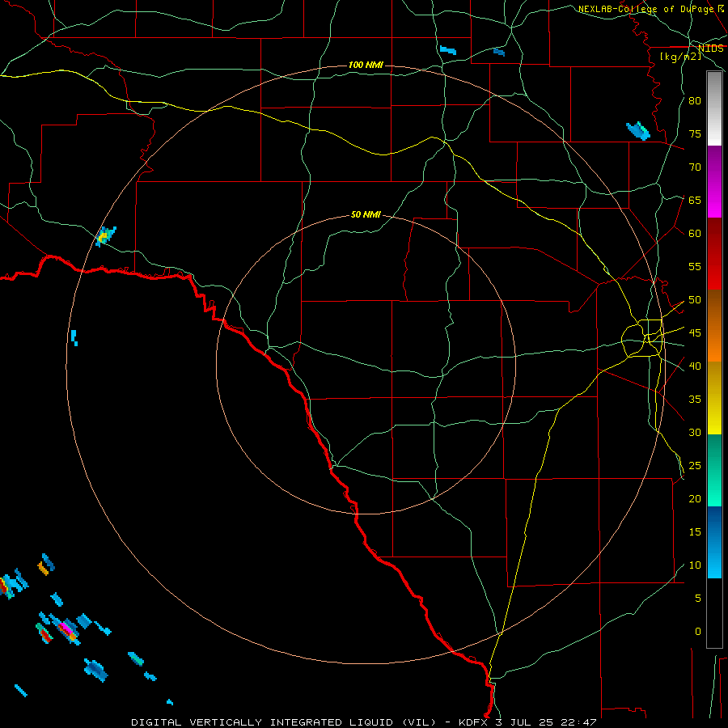Click the yellow highway loop on the east side
Viewport: 728px width, 728px height.
click(642, 338)
